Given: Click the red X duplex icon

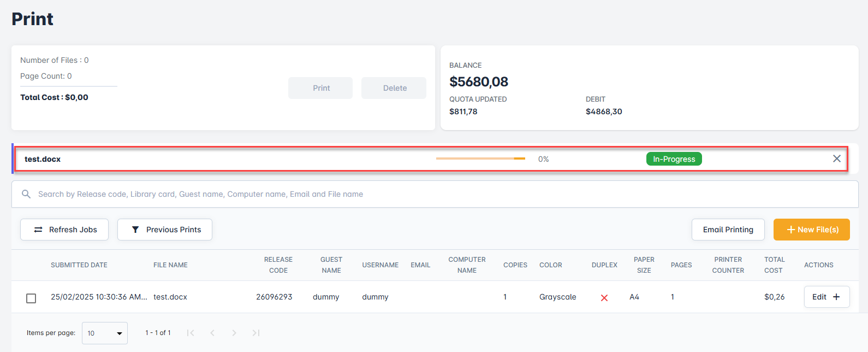Looking at the screenshot, I should [x=604, y=298].
